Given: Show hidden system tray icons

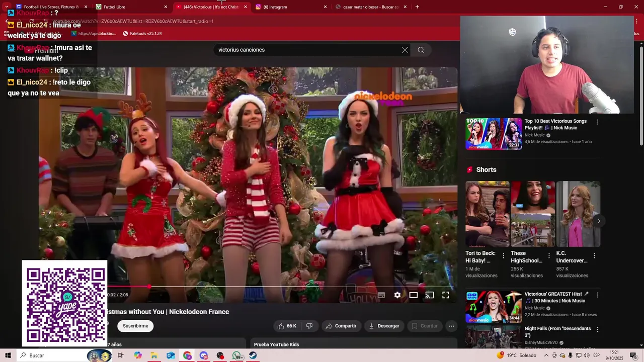Looking at the screenshot, I should (546, 355).
